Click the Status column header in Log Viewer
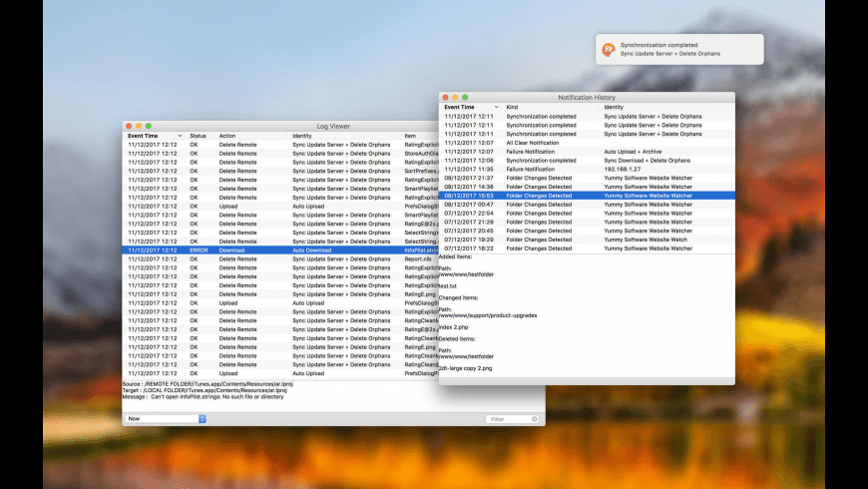 click(x=198, y=136)
